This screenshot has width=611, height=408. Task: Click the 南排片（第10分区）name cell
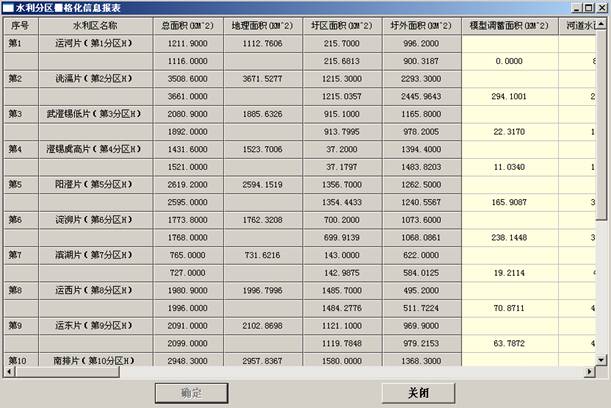tap(95, 359)
